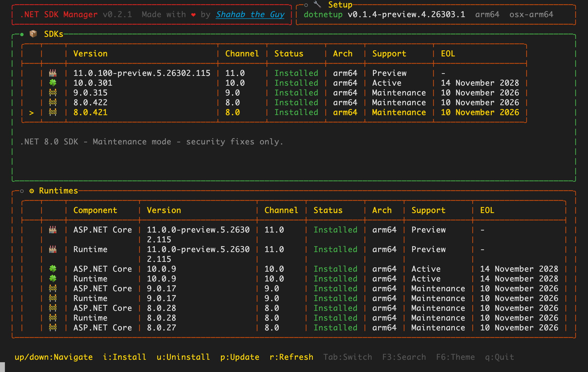The height and width of the screenshot is (372, 588).
Task: Click the u:Uninstall shortcut
Action: [x=183, y=357]
